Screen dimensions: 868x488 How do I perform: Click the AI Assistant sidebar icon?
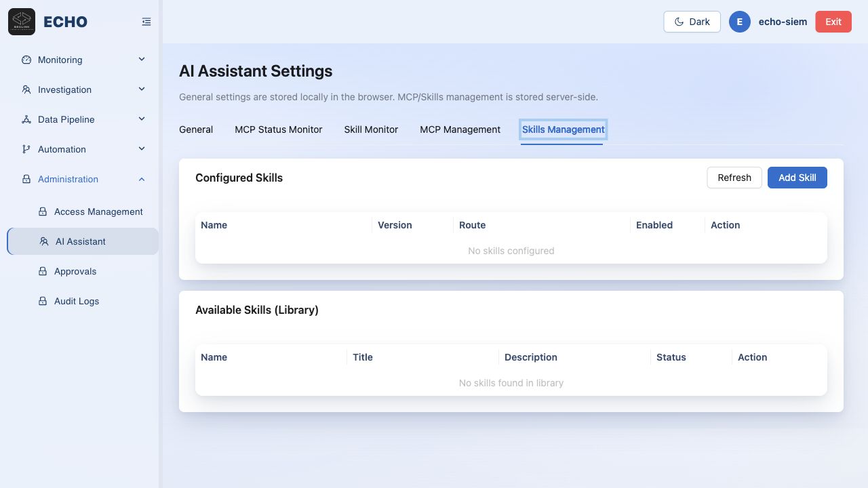[x=44, y=241]
